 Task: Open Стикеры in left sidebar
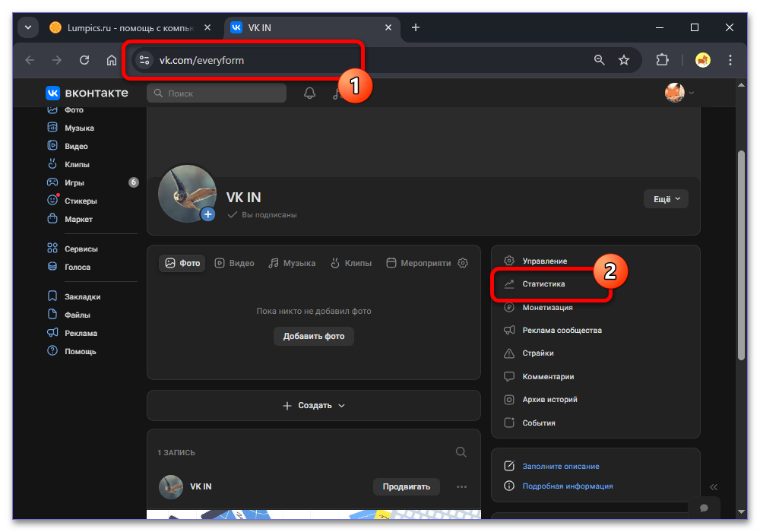pyautogui.click(x=71, y=201)
